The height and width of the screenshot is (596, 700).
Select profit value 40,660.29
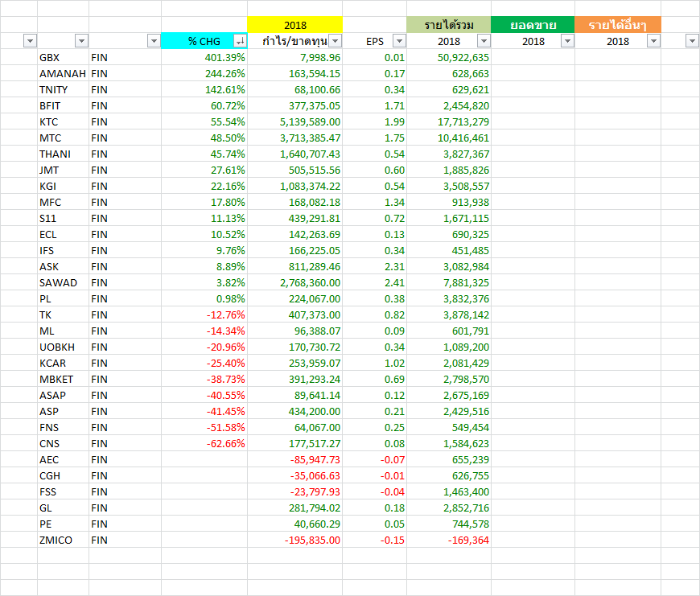click(x=295, y=524)
